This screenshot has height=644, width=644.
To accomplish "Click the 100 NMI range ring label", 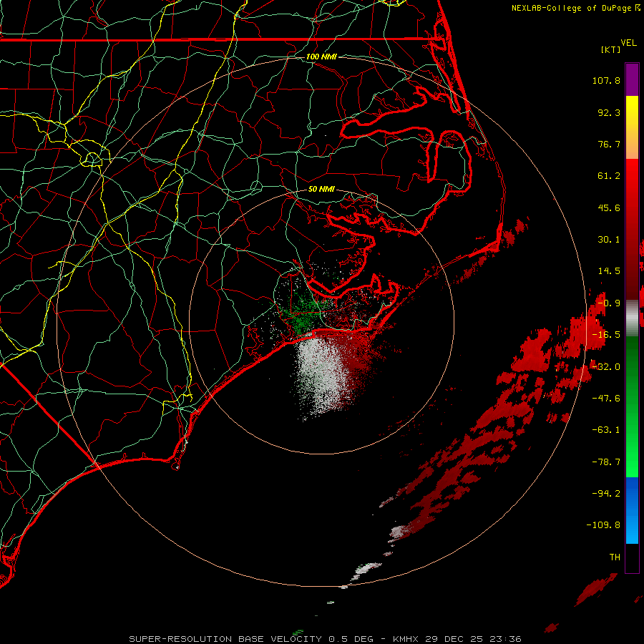I will (x=321, y=57).
